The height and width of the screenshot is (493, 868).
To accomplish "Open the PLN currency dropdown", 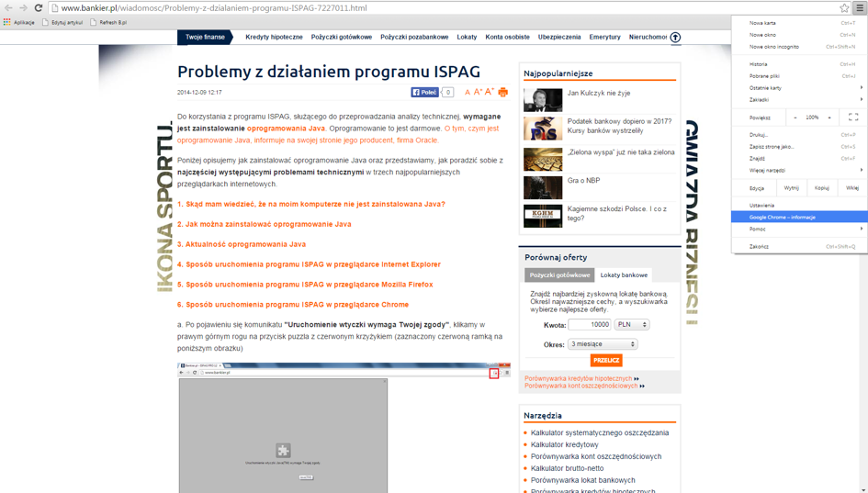I will 633,325.
